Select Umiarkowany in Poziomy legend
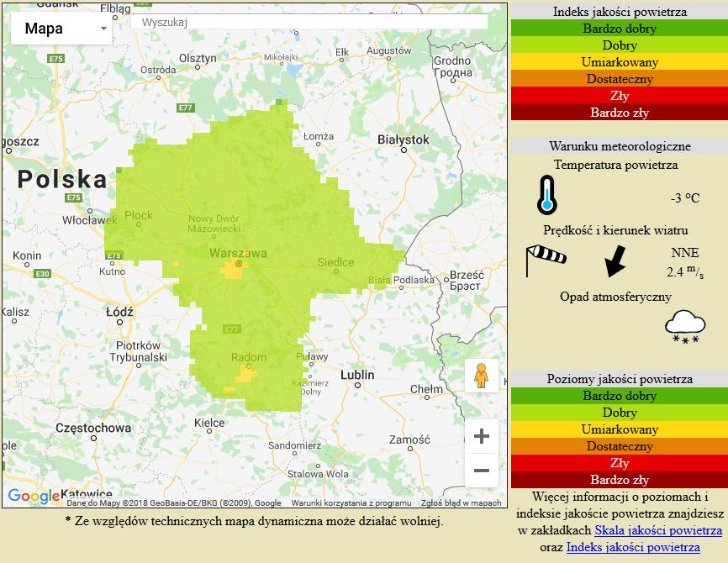Image resolution: width=728 pixels, height=563 pixels. (x=620, y=429)
